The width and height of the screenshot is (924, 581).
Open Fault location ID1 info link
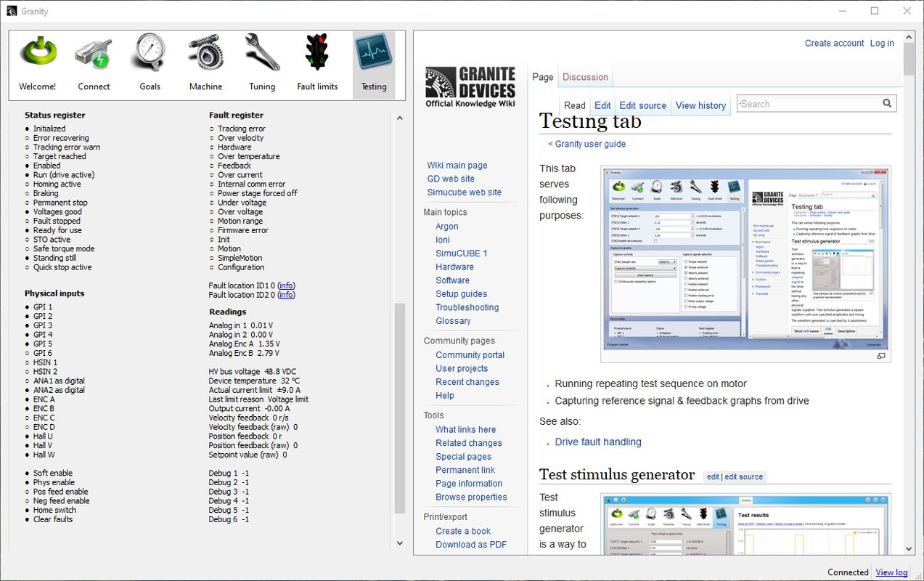pyautogui.click(x=286, y=286)
